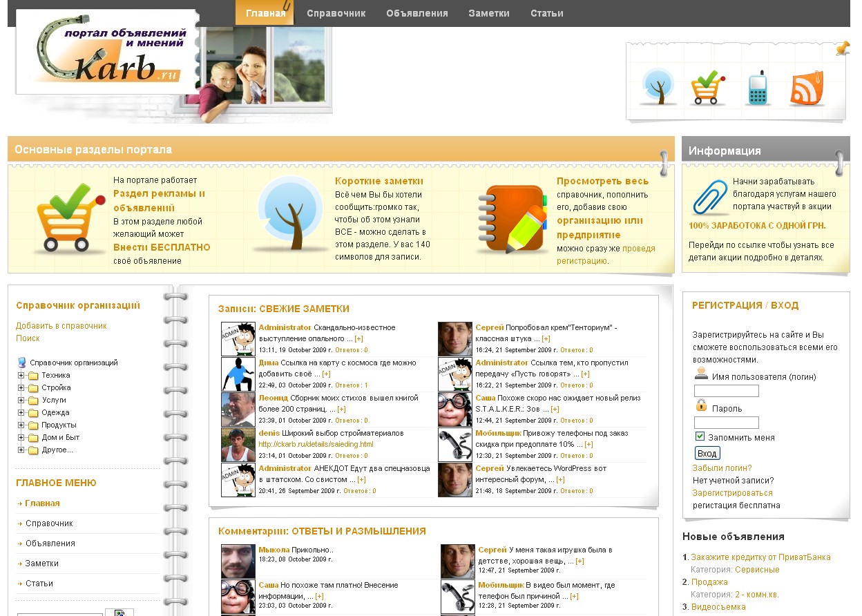Select Объявления in the ГЛАВНОЕ МЕНЮ sidebar
The width and height of the screenshot is (862, 616).
click(x=50, y=543)
